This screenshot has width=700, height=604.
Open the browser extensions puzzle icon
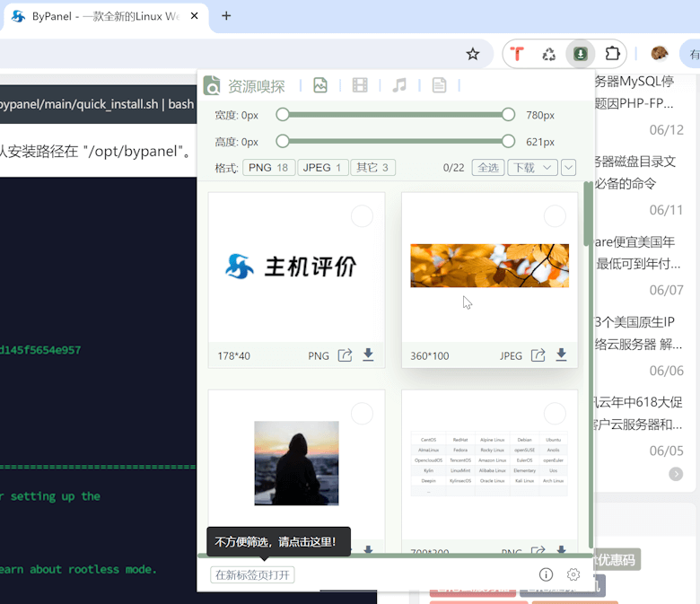click(612, 54)
